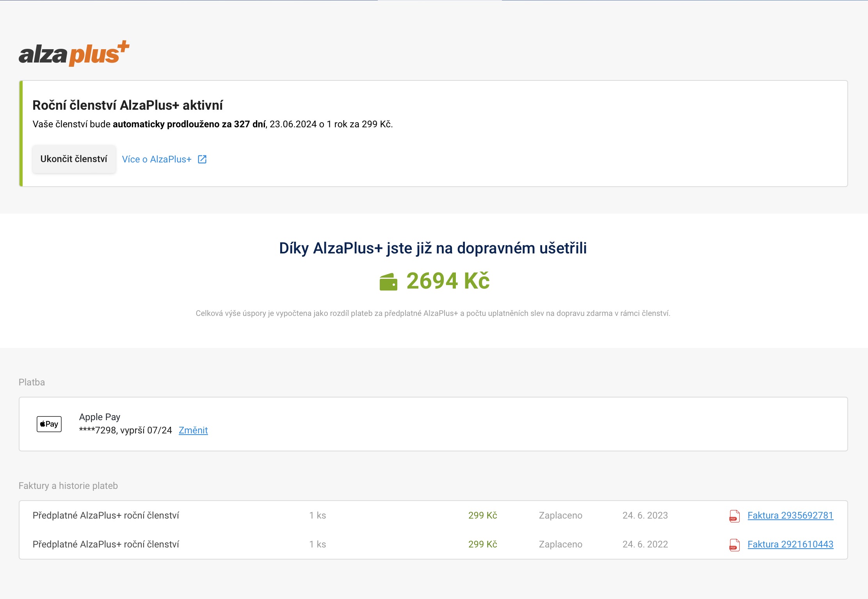Select the Apple Pay payment method card
The width and height of the screenshot is (868, 599).
coord(434,424)
